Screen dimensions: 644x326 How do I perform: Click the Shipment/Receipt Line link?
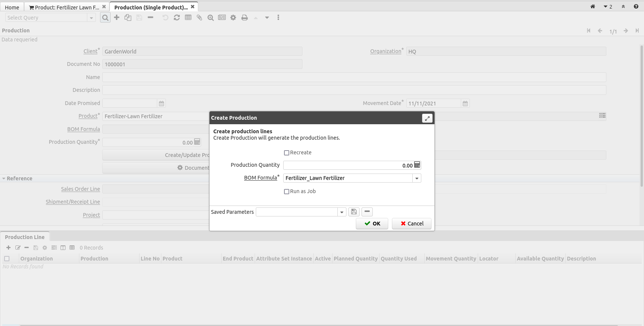point(73,202)
